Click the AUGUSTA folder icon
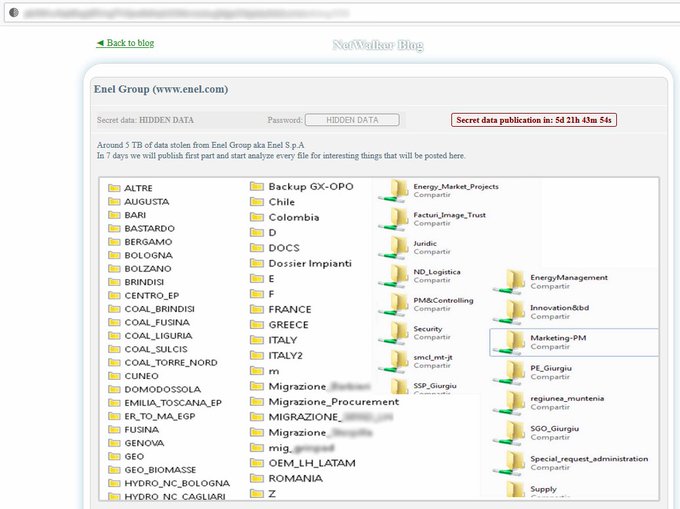Image resolution: width=680 pixels, height=509 pixels. coord(114,201)
